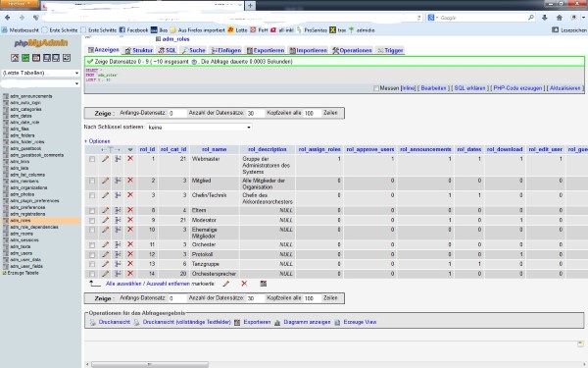588x368 pixels.
Task: Select adm_users table in sidebar
Action: coord(21,253)
